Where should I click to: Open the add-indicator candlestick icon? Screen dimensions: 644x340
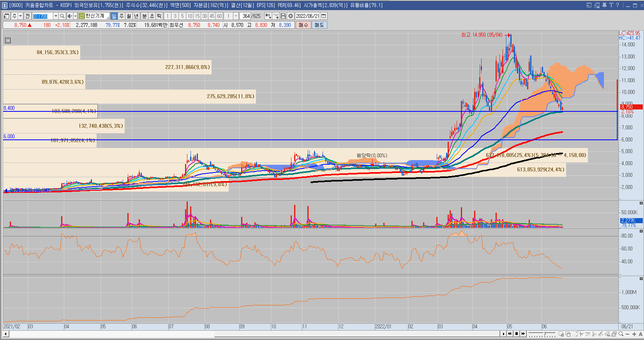pos(268,16)
